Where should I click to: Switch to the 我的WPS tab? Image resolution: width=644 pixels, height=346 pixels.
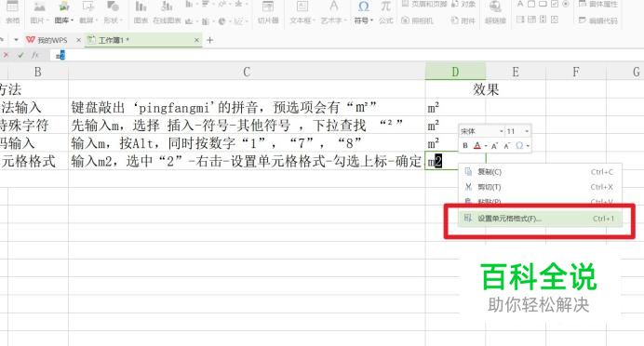tap(47, 40)
